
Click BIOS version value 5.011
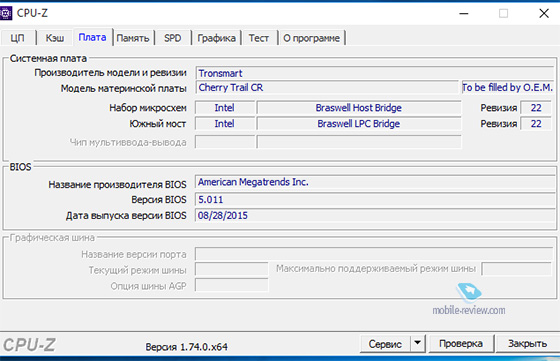[x=375, y=199]
